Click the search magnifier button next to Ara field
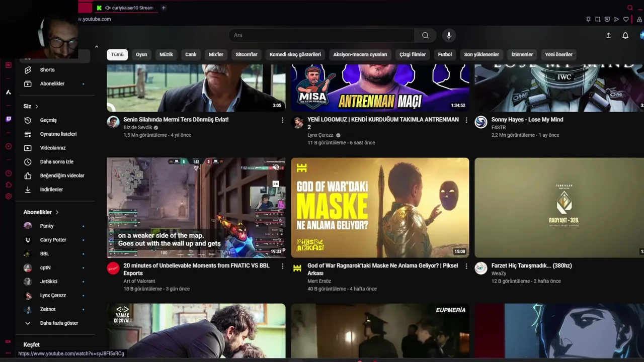 click(425, 35)
